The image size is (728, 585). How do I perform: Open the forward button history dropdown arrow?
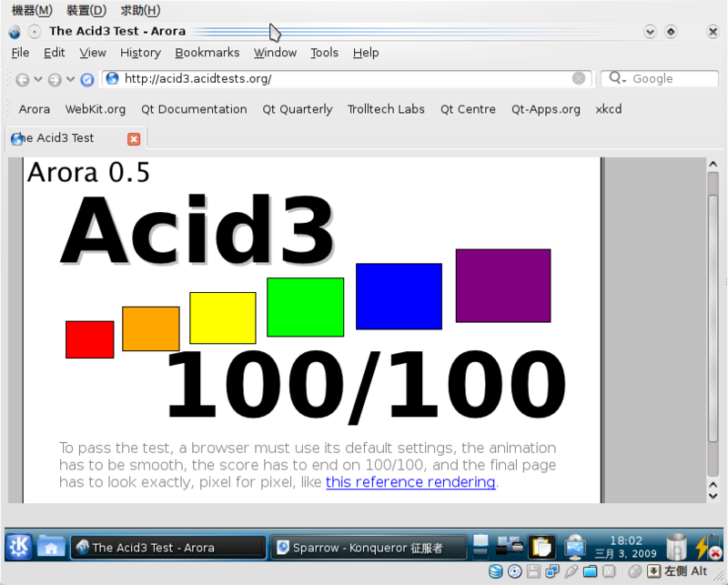pos(70,79)
